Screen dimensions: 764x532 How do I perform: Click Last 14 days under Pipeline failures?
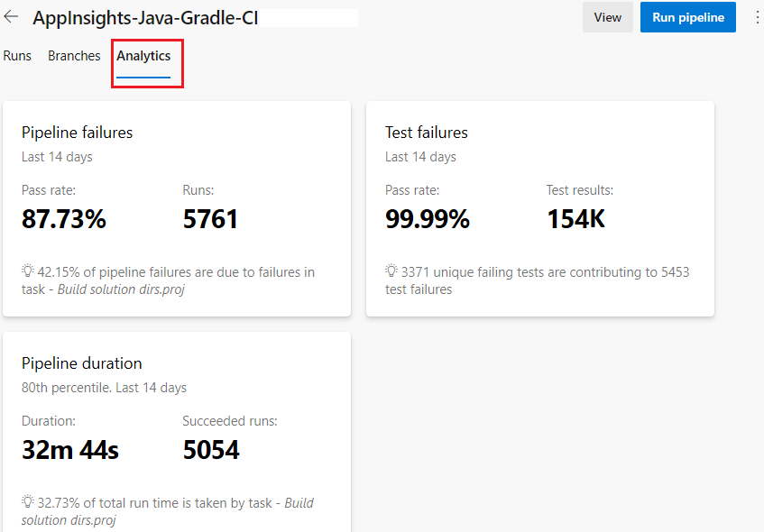57,157
